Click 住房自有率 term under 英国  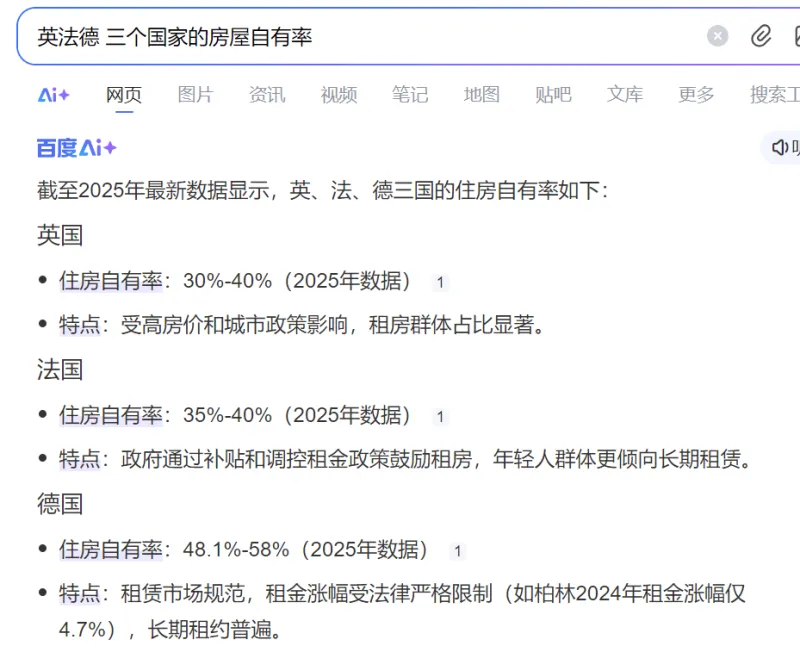tap(110, 281)
